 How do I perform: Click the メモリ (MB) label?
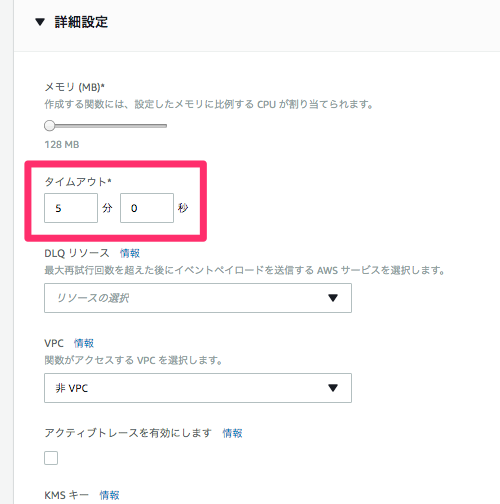75,87
